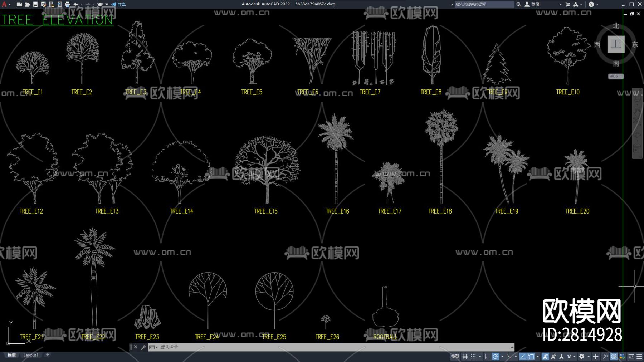Select the TREE_E15 label text

[x=266, y=211]
